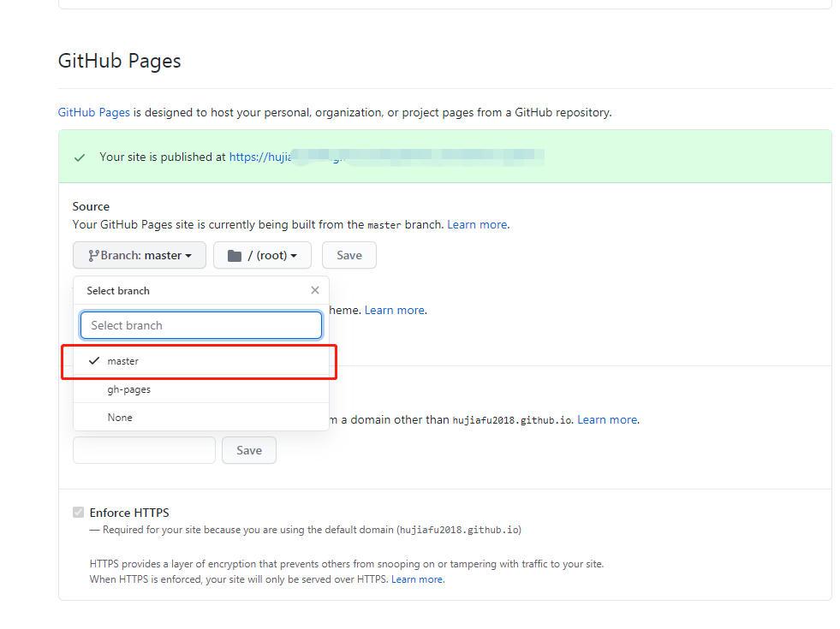
Task: Click the git branch icon in the Branch button
Action: coord(93,256)
